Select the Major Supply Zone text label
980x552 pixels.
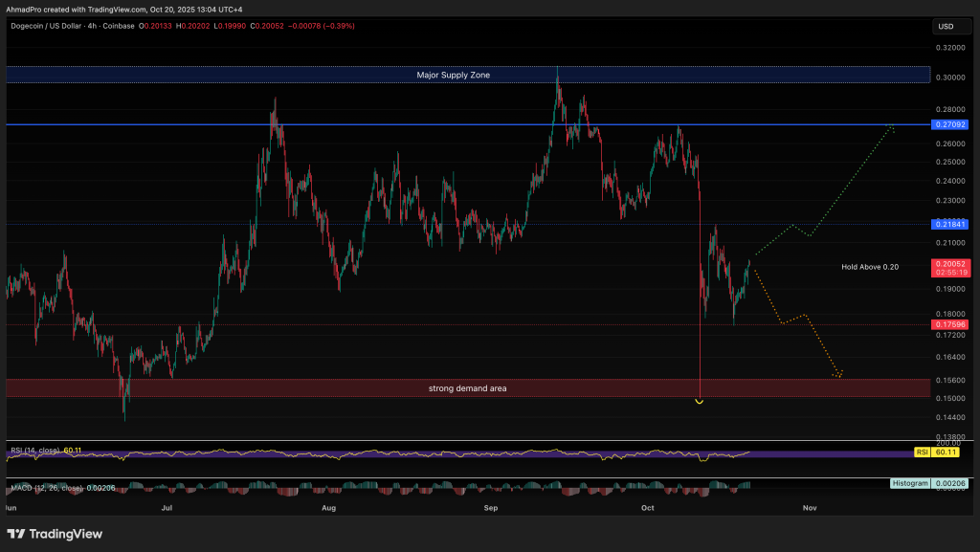coord(453,75)
